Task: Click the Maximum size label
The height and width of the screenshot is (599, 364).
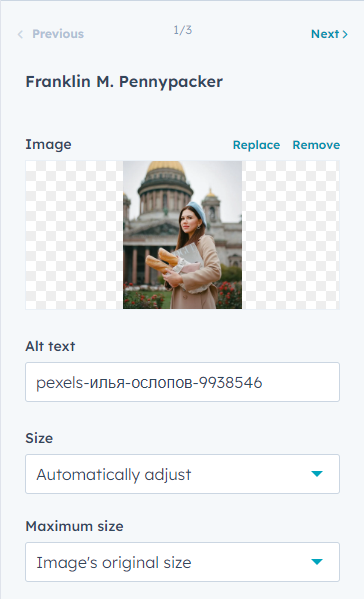Action: [x=74, y=526]
